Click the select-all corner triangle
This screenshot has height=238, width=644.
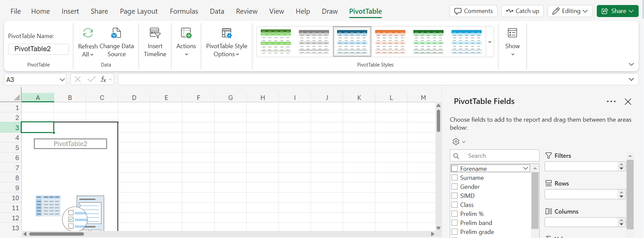click(17, 97)
